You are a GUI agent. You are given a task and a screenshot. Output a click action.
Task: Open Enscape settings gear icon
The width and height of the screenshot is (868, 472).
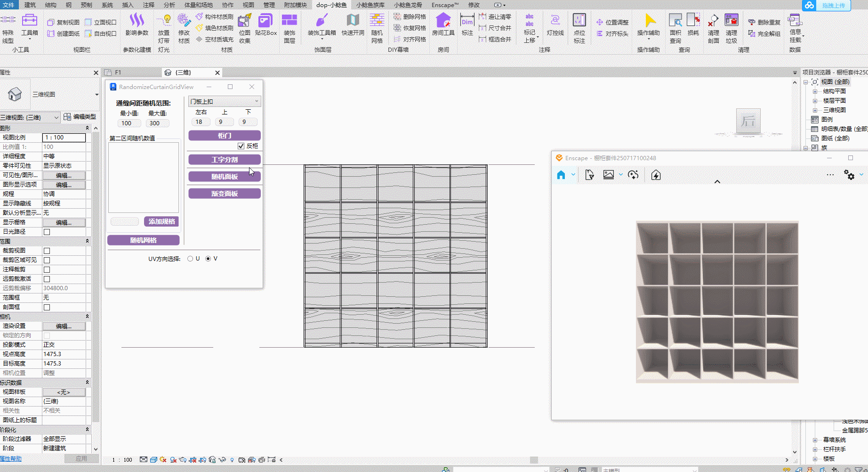click(x=849, y=175)
